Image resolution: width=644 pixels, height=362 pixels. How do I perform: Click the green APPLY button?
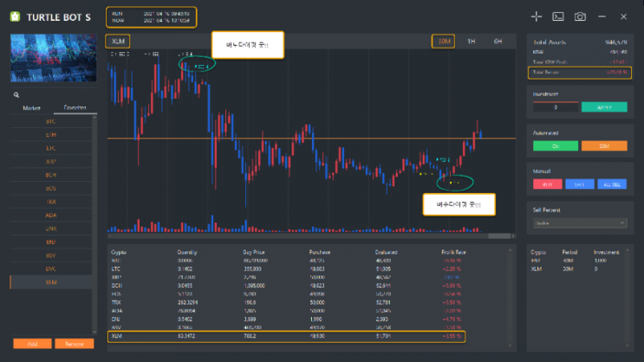(604, 107)
